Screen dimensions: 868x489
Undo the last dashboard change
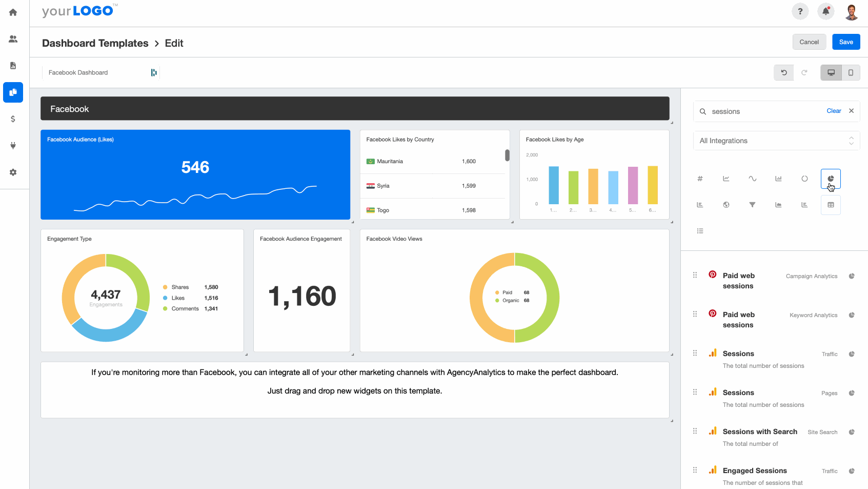(x=783, y=72)
